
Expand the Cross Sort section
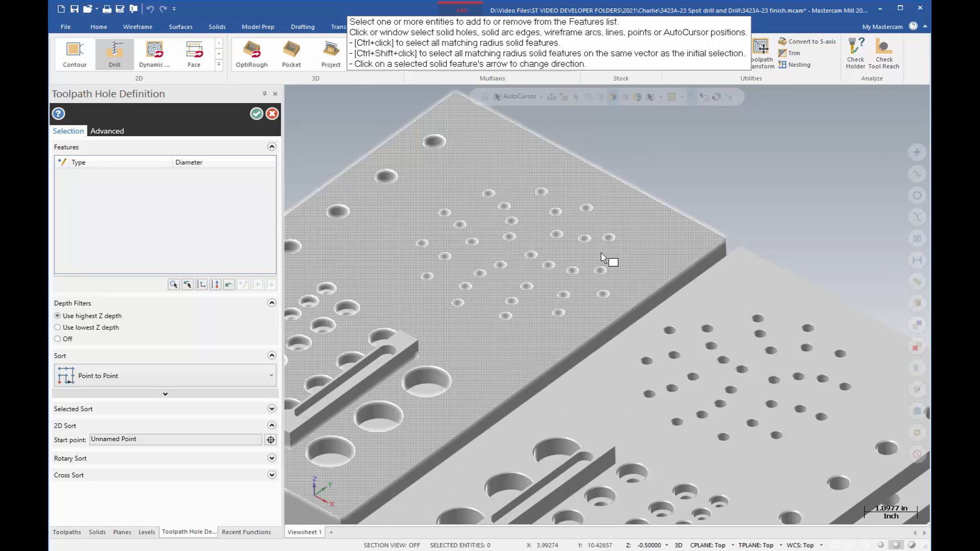click(x=272, y=475)
